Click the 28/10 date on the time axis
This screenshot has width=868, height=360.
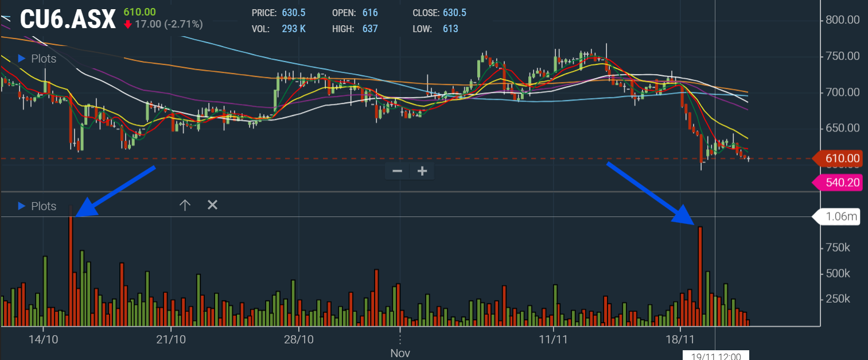299,339
